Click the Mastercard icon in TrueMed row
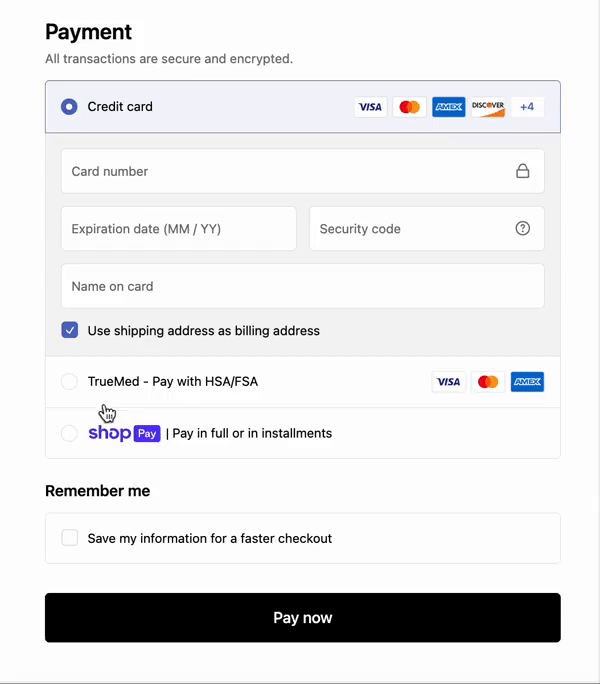The image size is (600, 684). click(488, 382)
